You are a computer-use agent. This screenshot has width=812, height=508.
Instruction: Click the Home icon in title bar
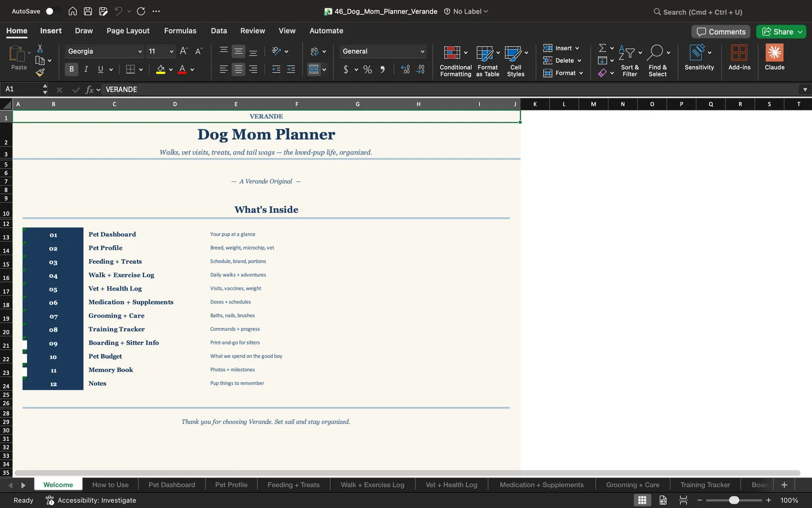tap(73, 11)
